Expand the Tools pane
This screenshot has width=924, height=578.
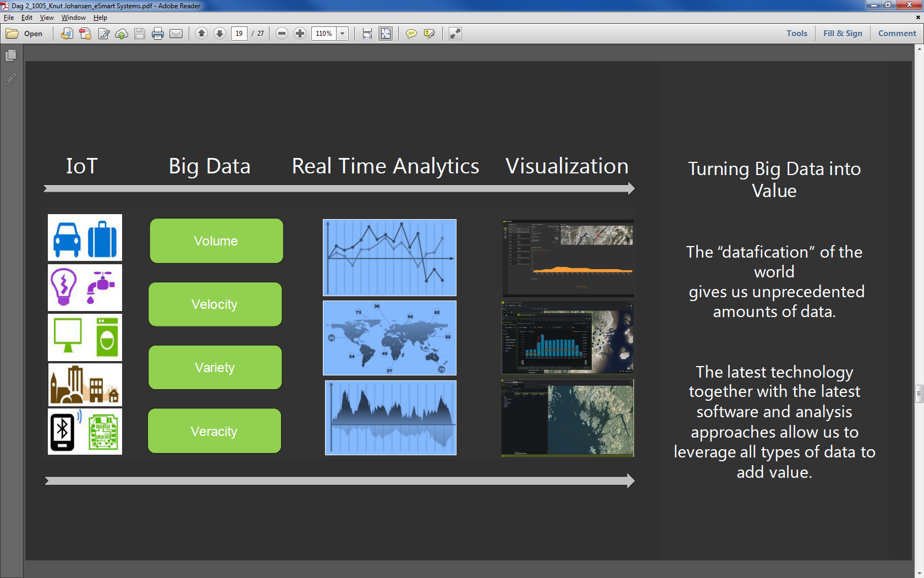pos(796,34)
